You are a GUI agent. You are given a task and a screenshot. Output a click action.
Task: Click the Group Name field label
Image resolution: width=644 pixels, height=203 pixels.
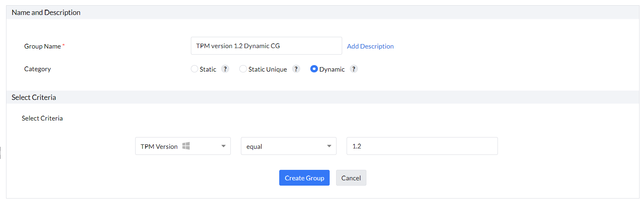tap(42, 46)
